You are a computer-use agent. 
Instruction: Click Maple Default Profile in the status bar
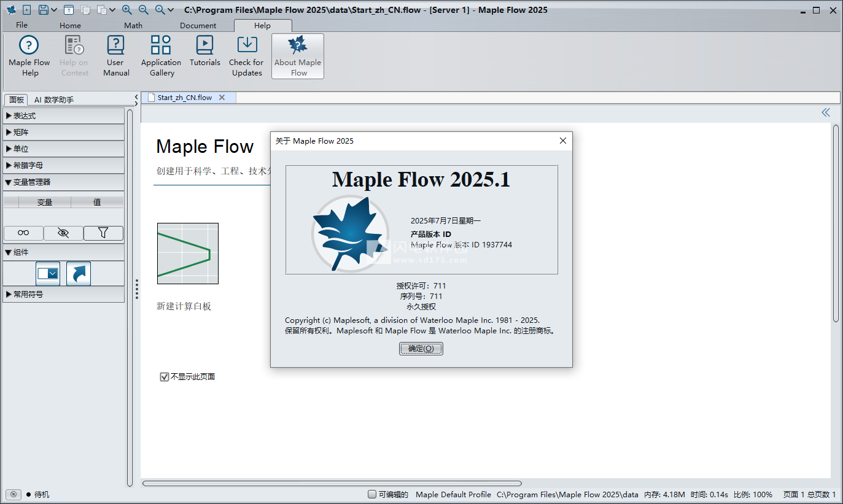coord(454,494)
